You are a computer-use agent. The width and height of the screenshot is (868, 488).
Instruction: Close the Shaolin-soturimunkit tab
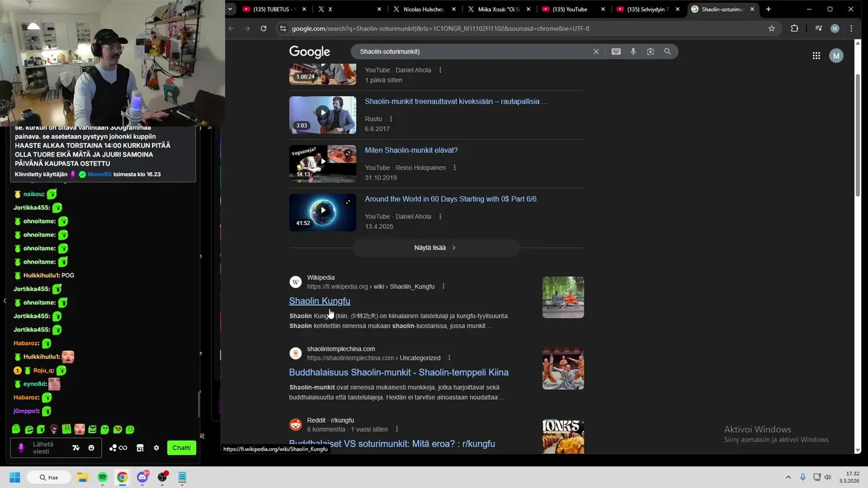752,9
